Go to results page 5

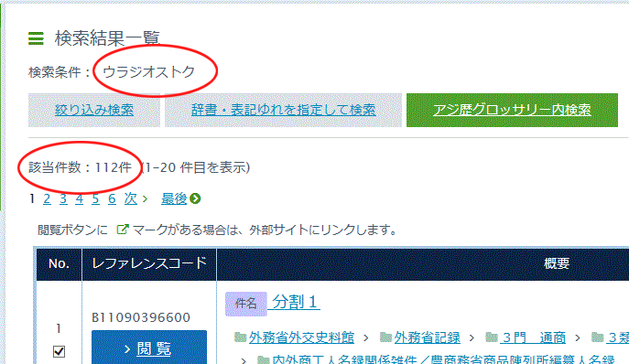(95, 198)
